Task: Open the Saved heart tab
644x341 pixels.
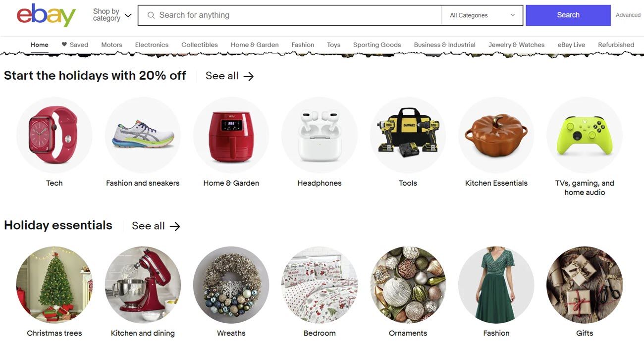Action: [75, 45]
